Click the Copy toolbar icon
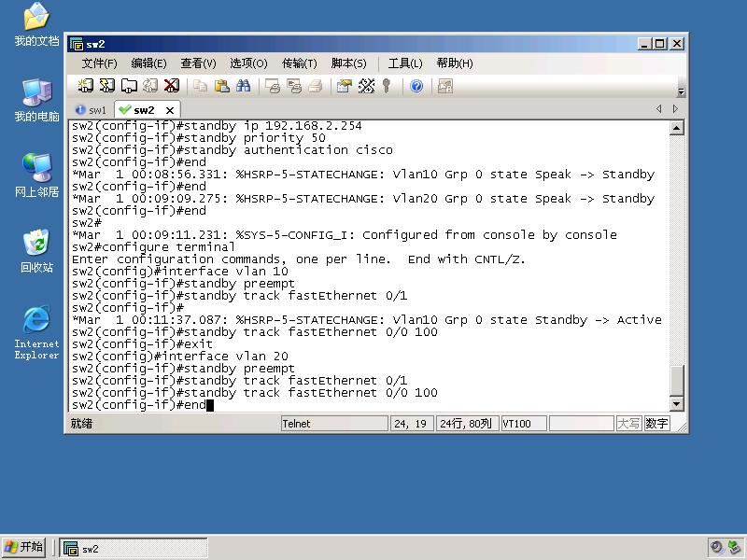Screen dimensions: 747x560 pyautogui.click(x=201, y=86)
